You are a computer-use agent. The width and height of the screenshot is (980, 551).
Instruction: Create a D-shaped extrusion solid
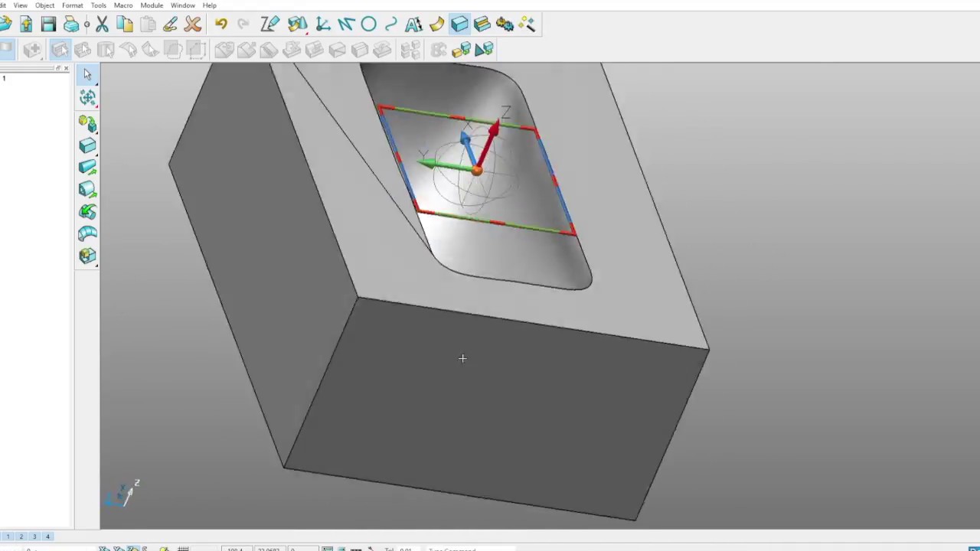(87, 189)
